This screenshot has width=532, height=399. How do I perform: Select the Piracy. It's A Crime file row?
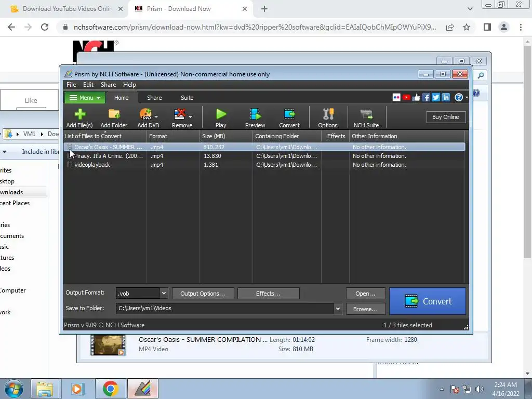coord(264,156)
